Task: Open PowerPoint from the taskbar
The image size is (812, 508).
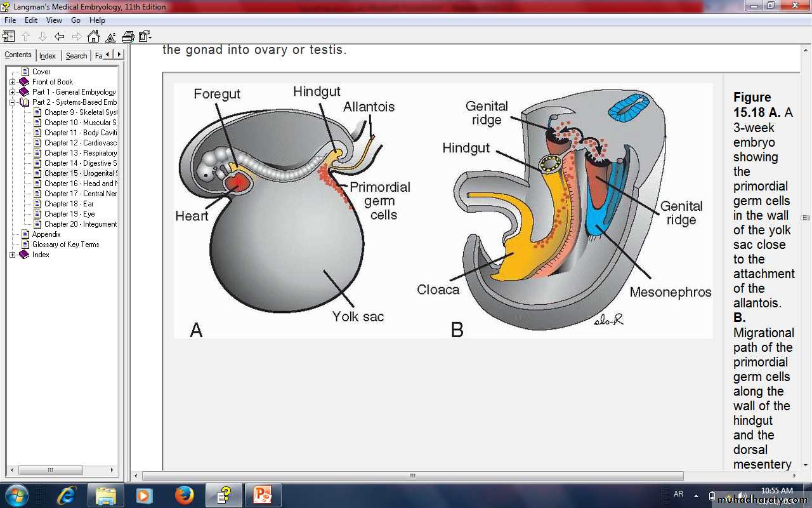Action: [262, 495]
